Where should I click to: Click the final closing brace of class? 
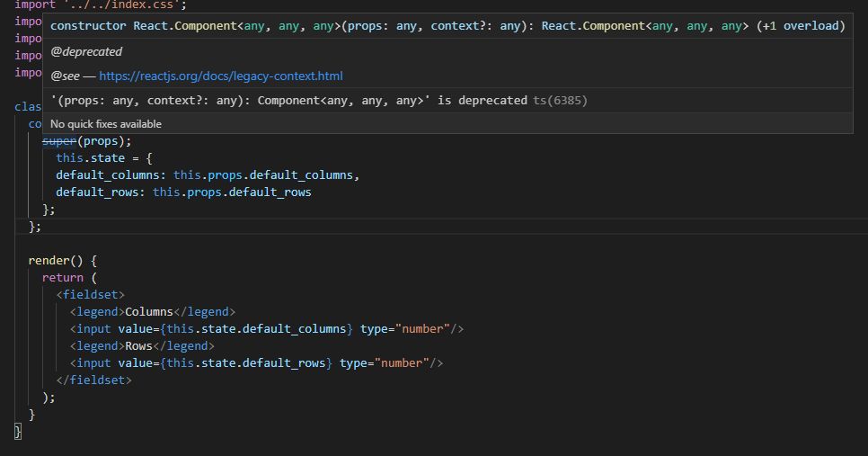[x=18, y=431]
